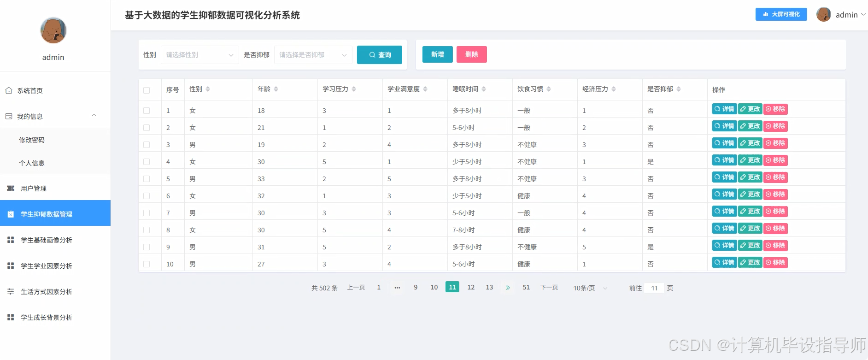Click the home icon beside 系统首页

9,91
